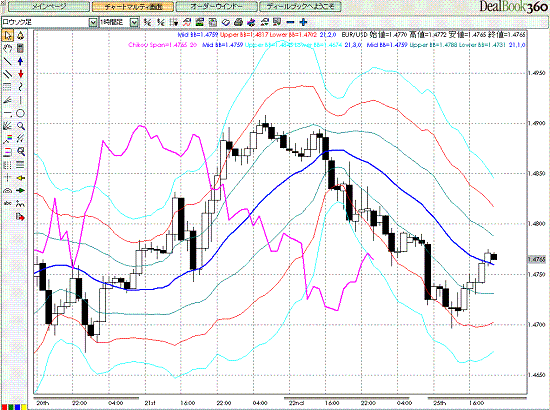Screen dimensions: 550x410
Task: Place a blue up arrow marker
Action: (20, 61)
